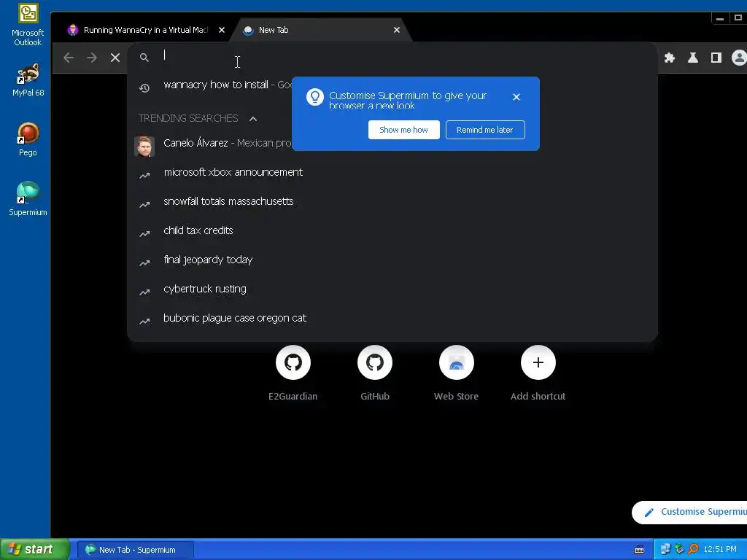Click the search magnifier icon in omnibox
The width and height of the screenshot is (747, 560).
coord(144,58)
